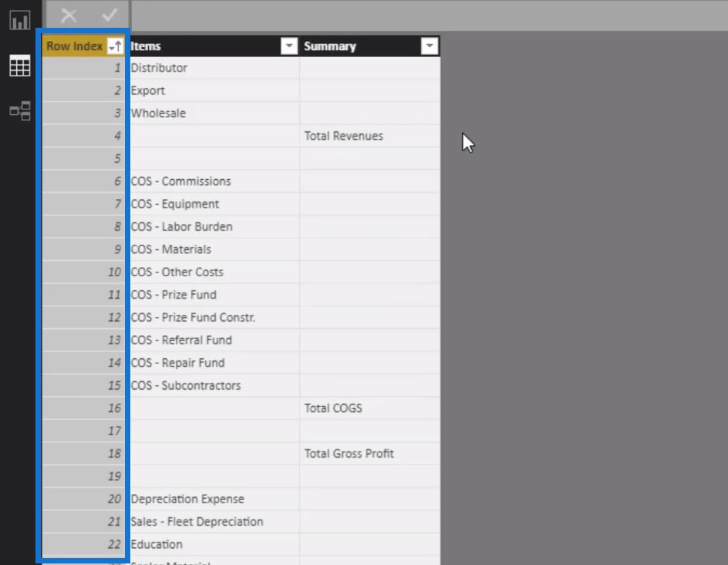Screen dimensions: 728x565
Task: Select COS - Referral Fund cell
Action: [214, 340]
